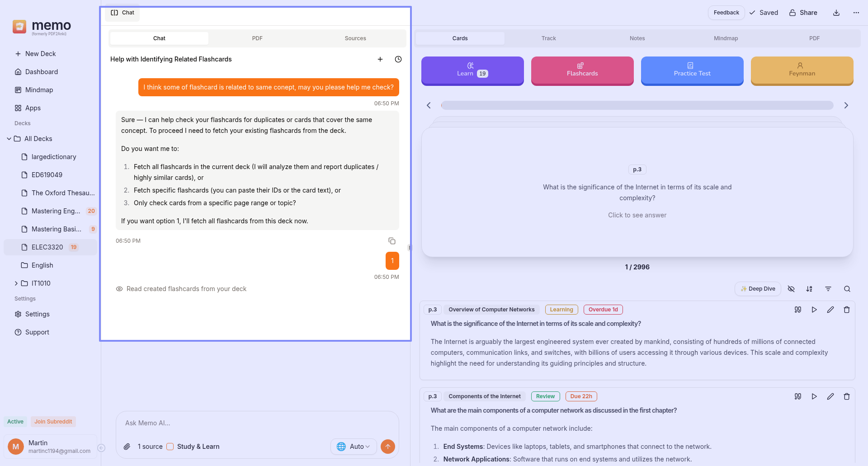Edit the Components of the Internet card
868x466 pixels.
click(830, 396)
